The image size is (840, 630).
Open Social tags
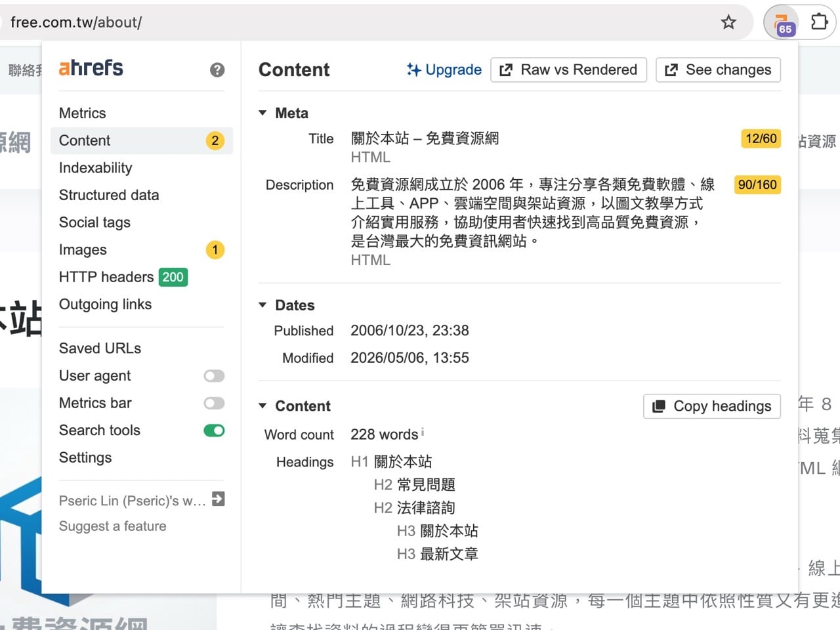tap(94, 222)
